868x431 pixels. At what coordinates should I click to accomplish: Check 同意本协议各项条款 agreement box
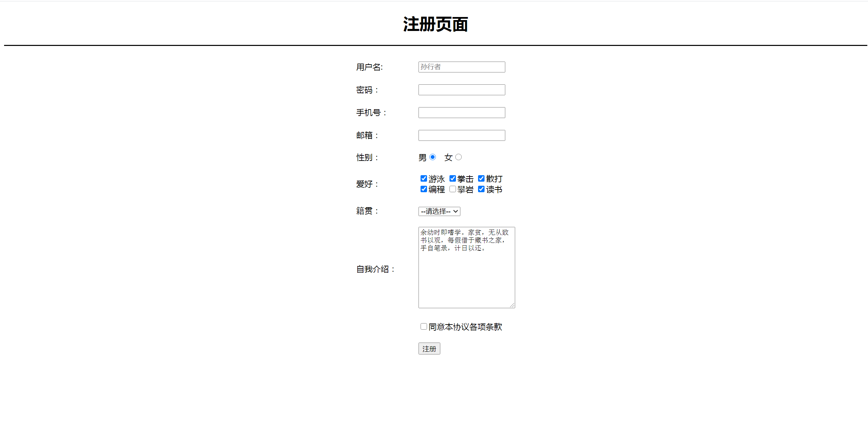pos(424,327)
